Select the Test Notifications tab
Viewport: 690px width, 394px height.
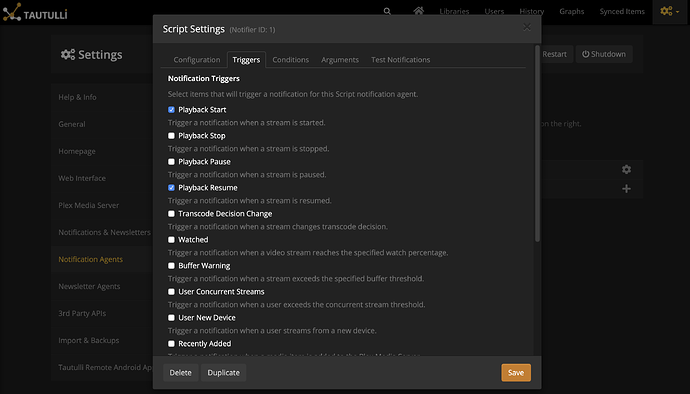click(x=400, y=60)
